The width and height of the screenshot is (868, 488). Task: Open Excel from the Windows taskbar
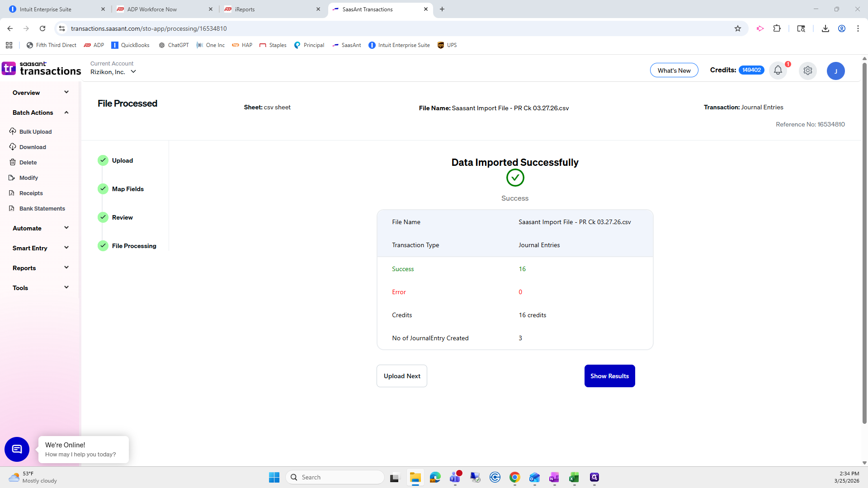click(574, 478)
